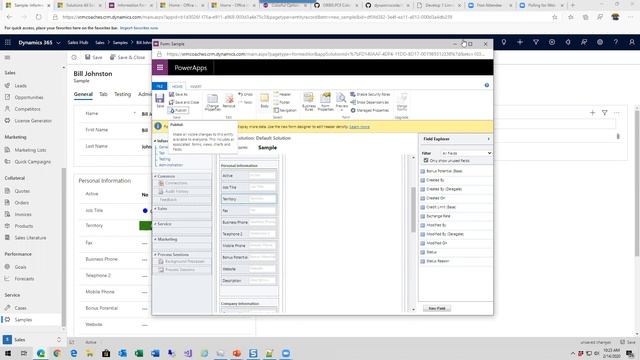Click the search lightbulb icon in Dynamics header
This screenshot has height=360, width=640.
[x=504, y=42]
